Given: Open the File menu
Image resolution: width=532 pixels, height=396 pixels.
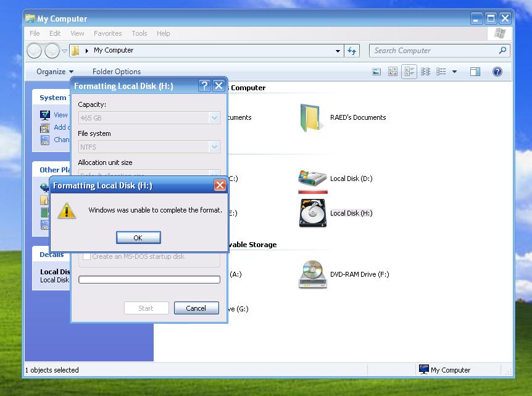Looking at the screenshot, I should pyautogui.click(x=35, y=33).
